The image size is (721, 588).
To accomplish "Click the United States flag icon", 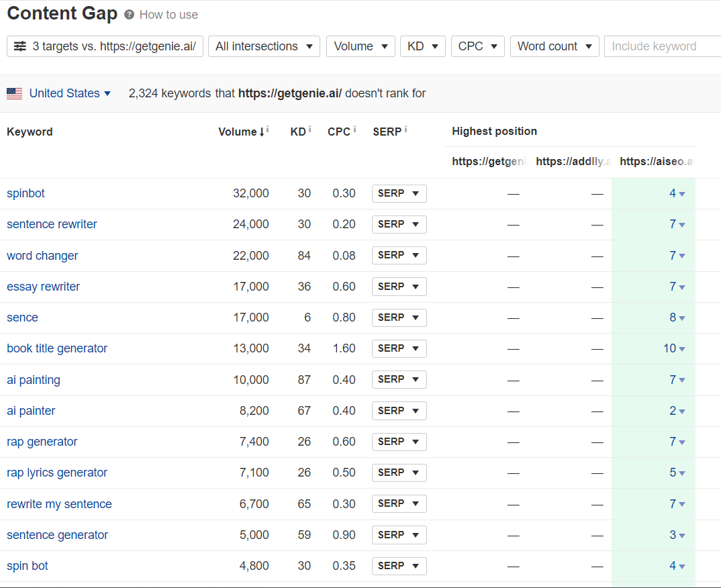I will click(14, 94).
